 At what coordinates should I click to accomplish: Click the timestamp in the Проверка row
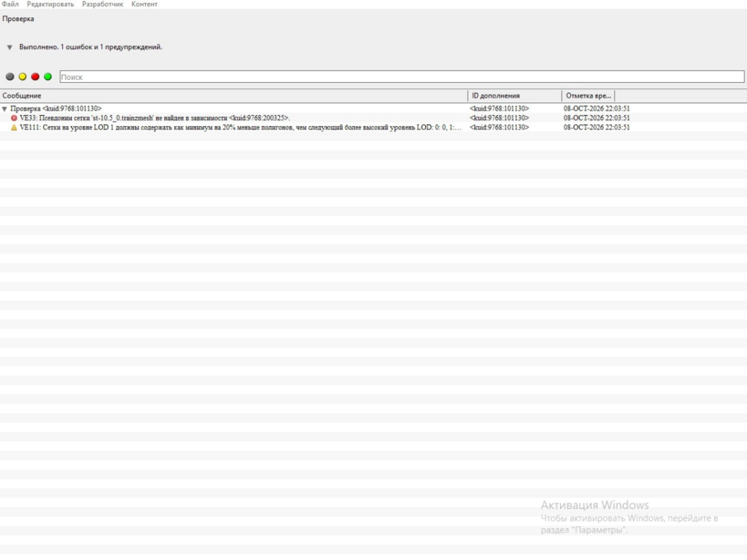coord(596,108)
